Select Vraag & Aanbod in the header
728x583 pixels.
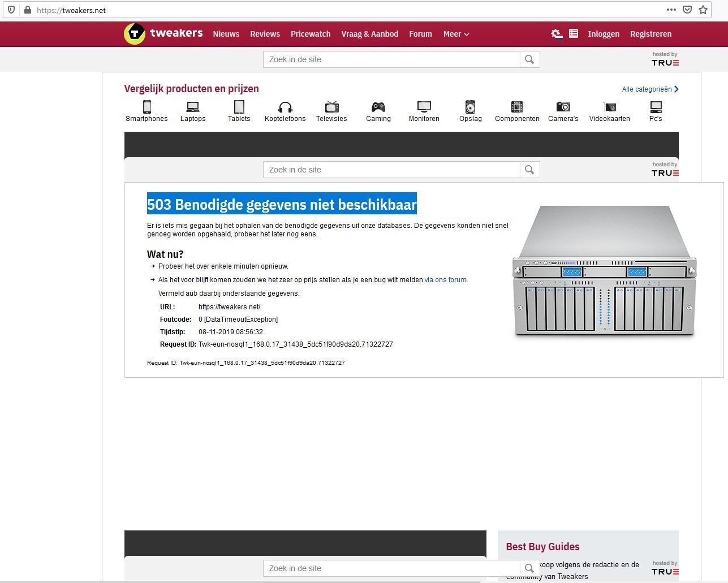(370, 34)
